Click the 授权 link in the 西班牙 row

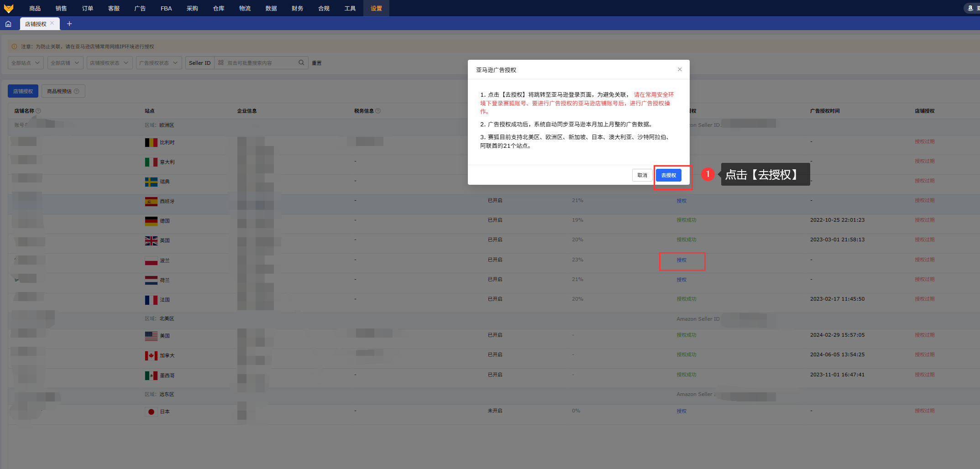(x=681, y=201)
